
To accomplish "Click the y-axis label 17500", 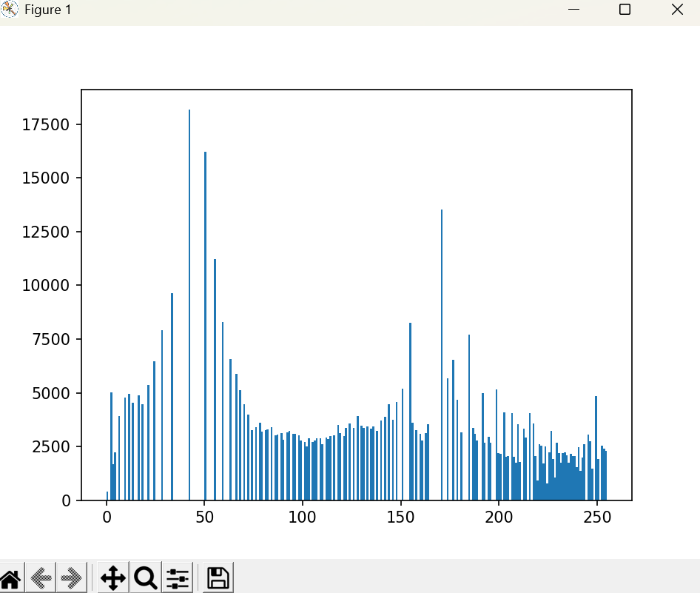I will point(46,124).
